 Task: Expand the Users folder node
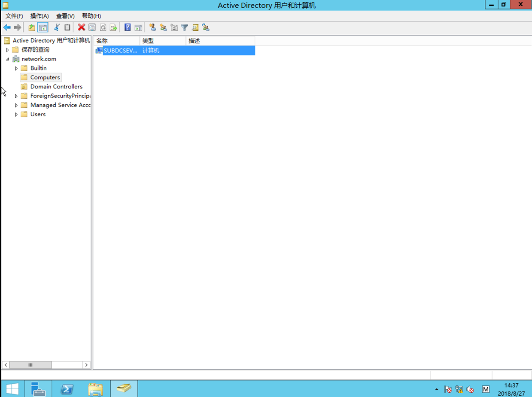pyautogui.click(x=16, y=115)
